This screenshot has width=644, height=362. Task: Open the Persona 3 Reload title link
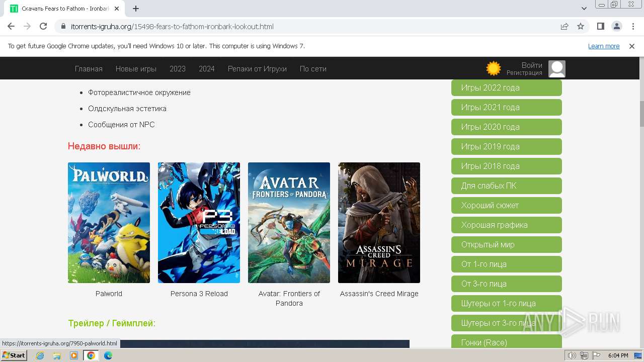(199, 294)
